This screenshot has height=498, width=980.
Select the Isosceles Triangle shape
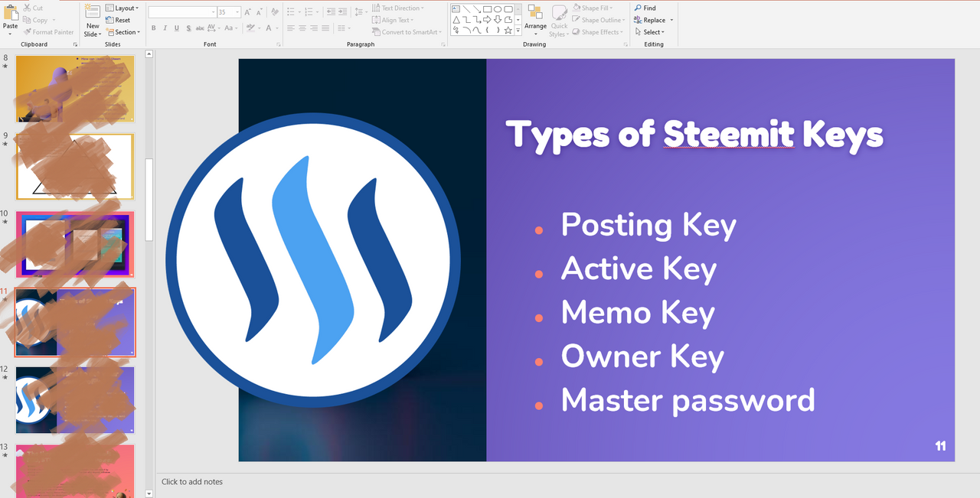click(x=456, y=20)
